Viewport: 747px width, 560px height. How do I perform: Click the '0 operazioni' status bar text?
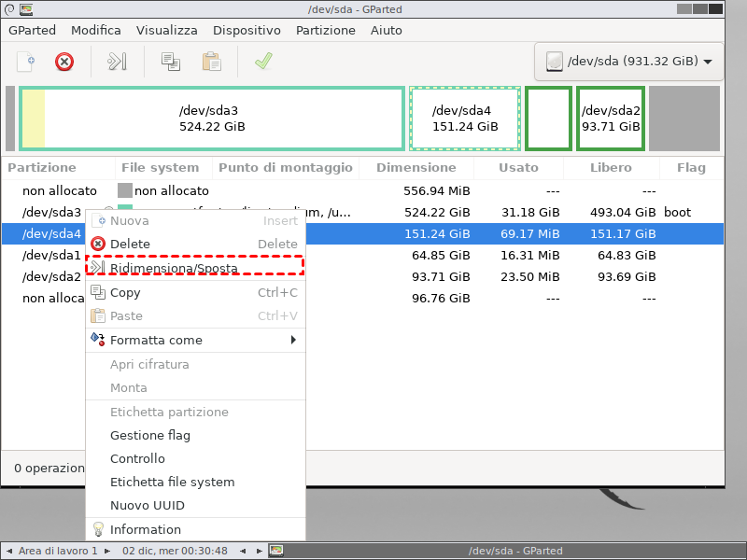49,469
